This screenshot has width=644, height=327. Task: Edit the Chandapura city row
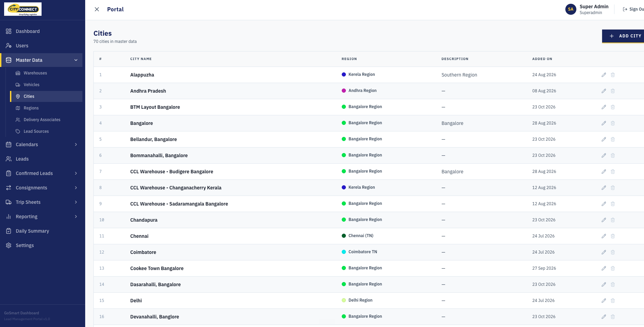pyautogui.click(x=604, y=220)
